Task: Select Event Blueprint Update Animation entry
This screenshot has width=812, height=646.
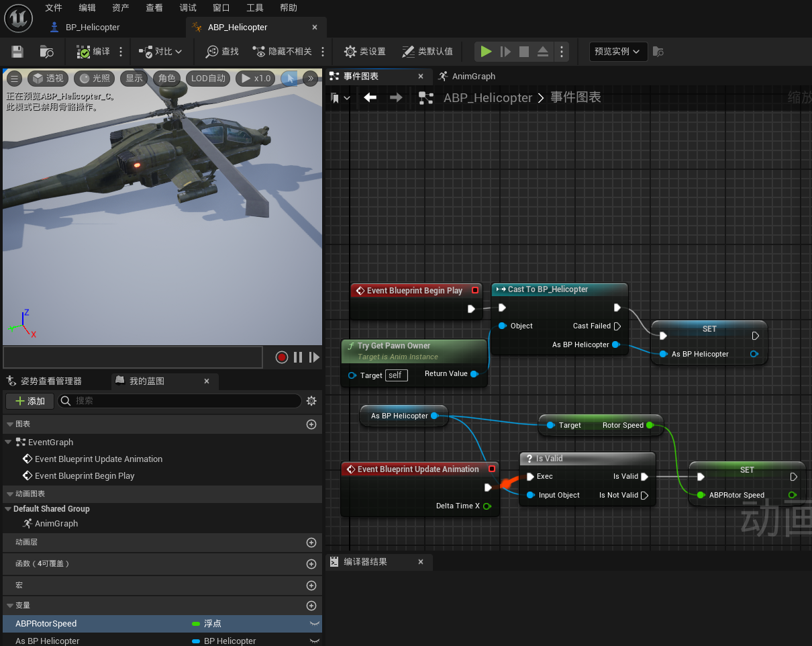Action: (99, 459)
